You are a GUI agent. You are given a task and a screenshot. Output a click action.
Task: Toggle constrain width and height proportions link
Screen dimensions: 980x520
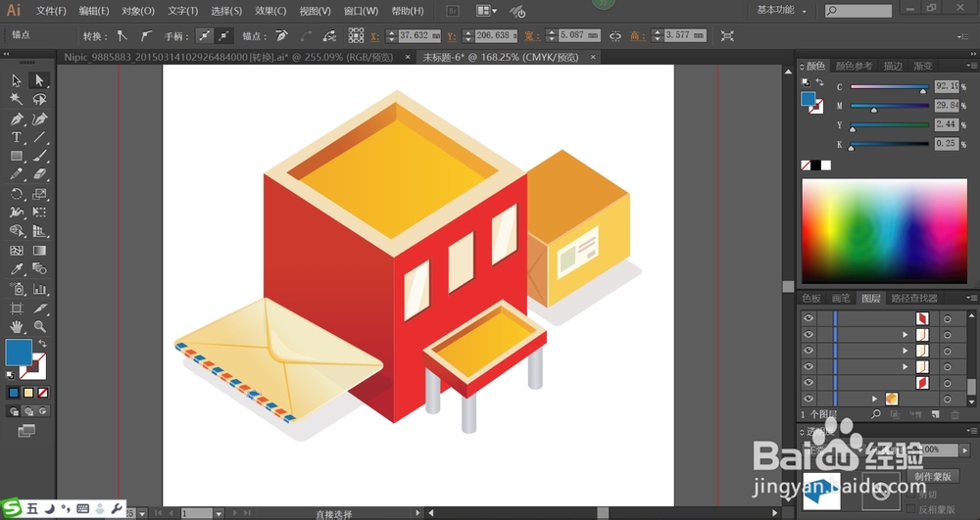click(615, 35)
